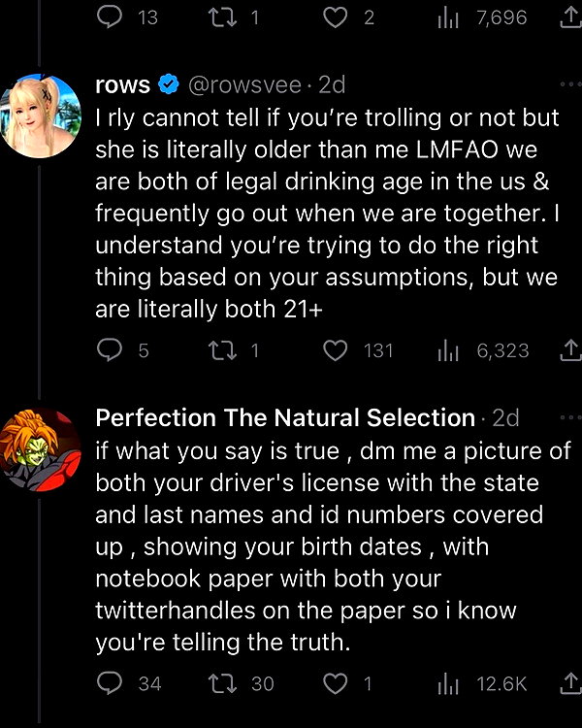582x728 pixels.
Task: Open more options on rows' tweet
Action: click(x=570, y=84)
